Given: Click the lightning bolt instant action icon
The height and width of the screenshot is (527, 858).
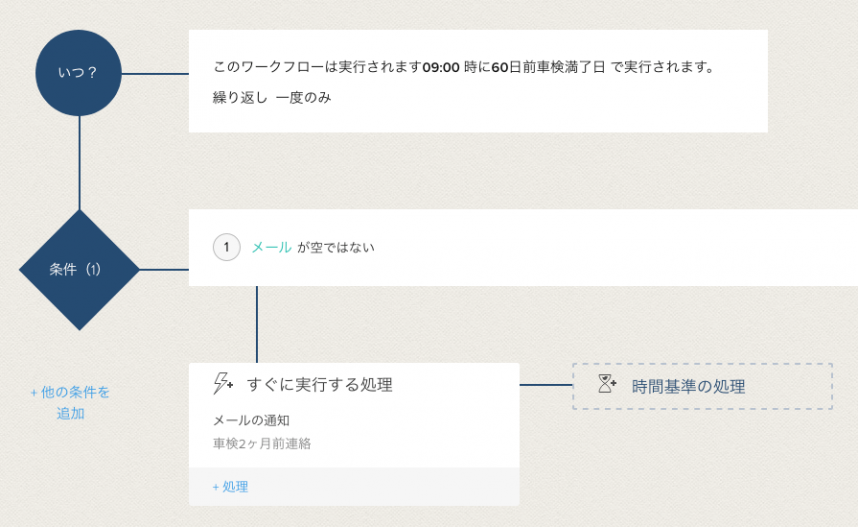Looking at the screenshot, I should (x=223, y=384).
